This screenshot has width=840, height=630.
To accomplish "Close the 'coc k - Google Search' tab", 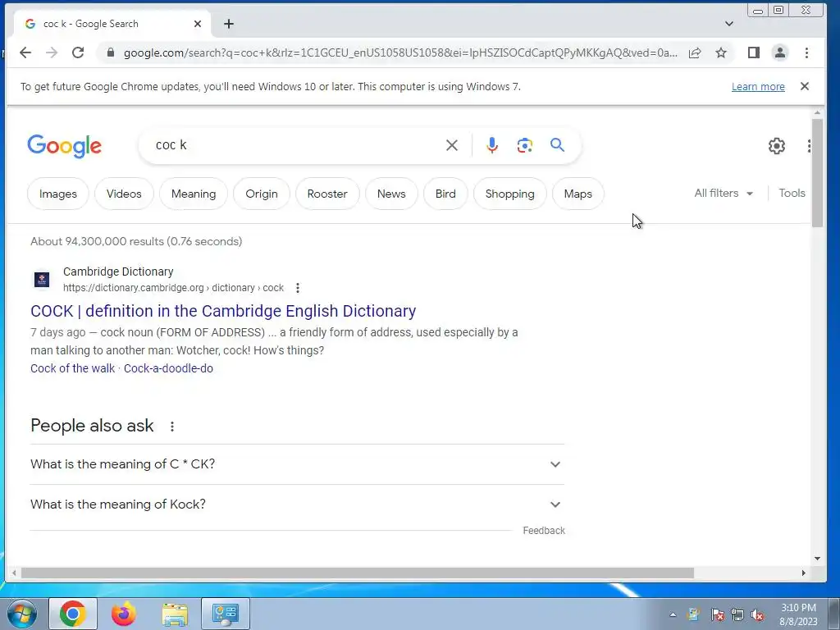I will point(197,24).
